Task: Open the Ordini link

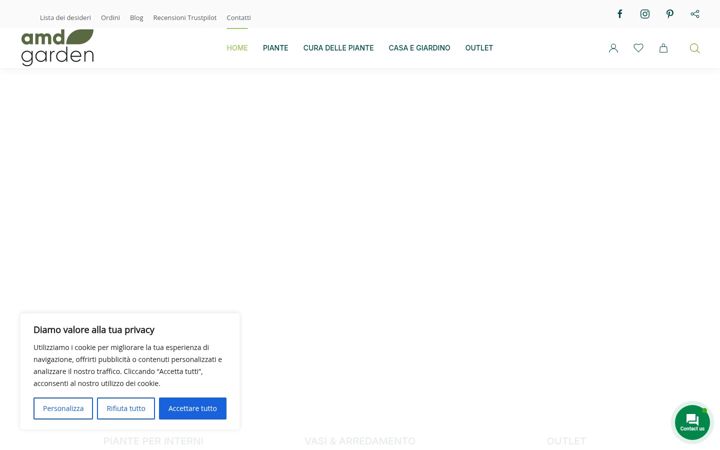Action: (110, 17)
